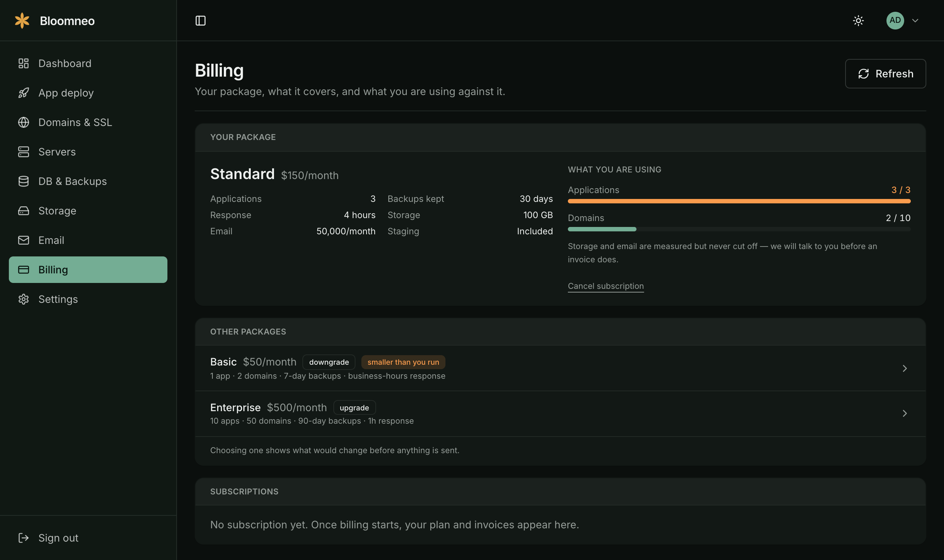Viewport: 944px width, 560px height.
Task: Click the Bloomneo flower logo icon
Action: pyautogui.click(x=22, y=20)
